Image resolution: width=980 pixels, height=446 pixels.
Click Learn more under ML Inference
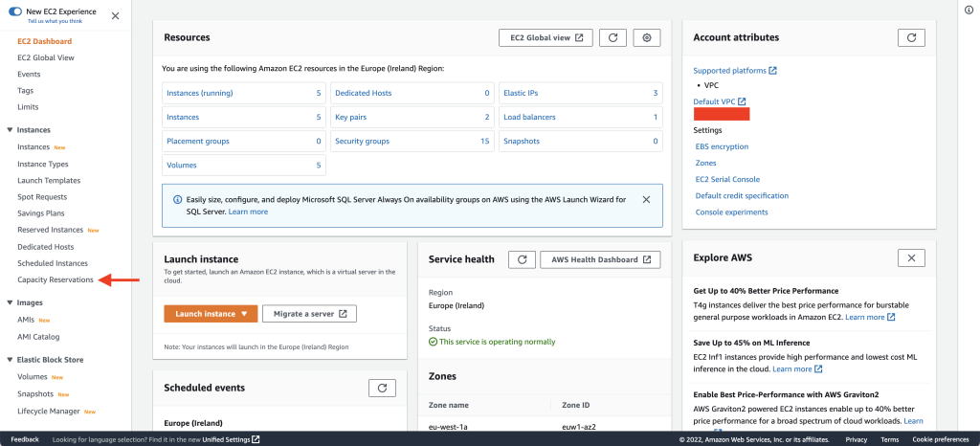[797, 369]
